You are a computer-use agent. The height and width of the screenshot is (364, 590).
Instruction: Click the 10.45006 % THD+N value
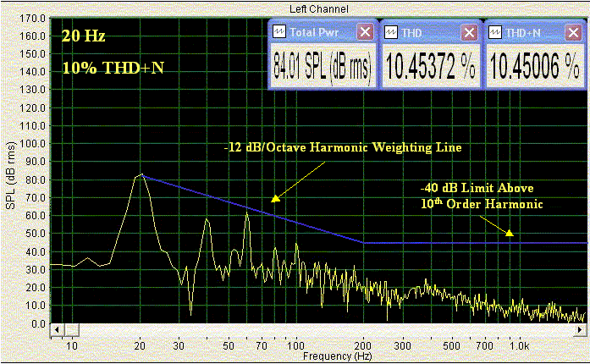point(534,66)
